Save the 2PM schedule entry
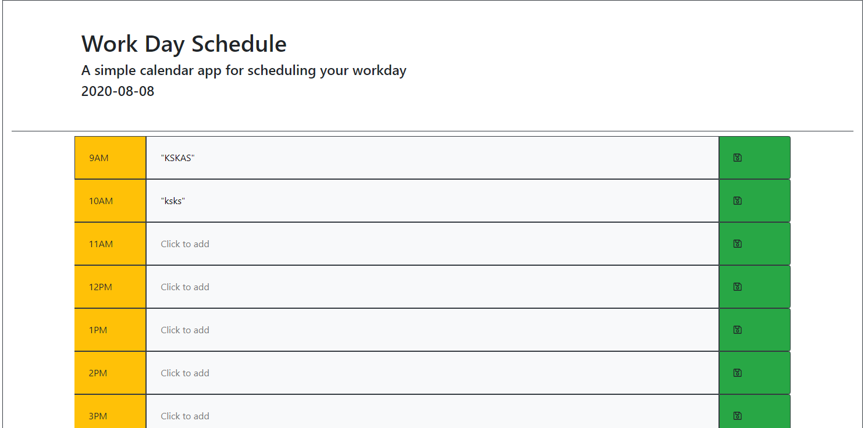The image size is (868, 428). tap(737, 372)
